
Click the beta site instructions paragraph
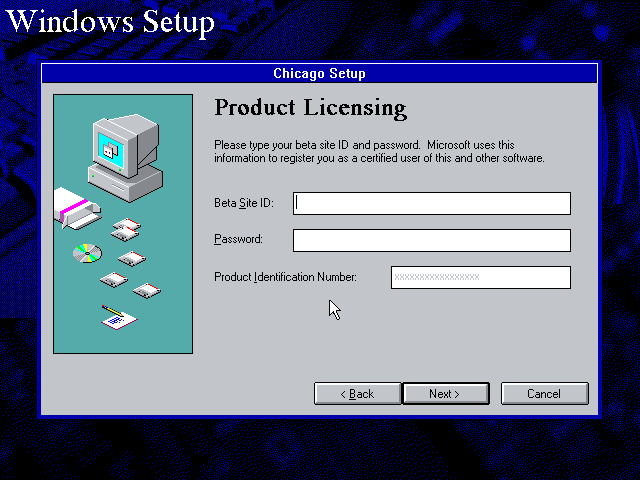coord(379,151)
